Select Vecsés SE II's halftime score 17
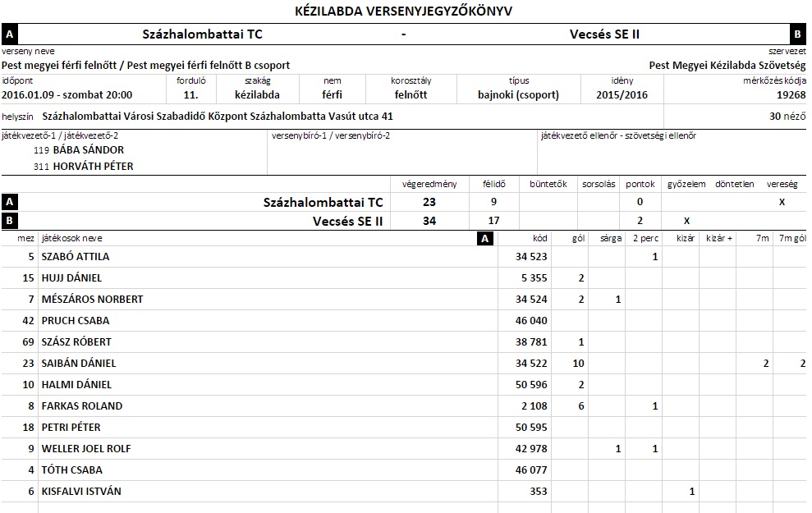Screen dimensions: 812x513 (493, 221)
